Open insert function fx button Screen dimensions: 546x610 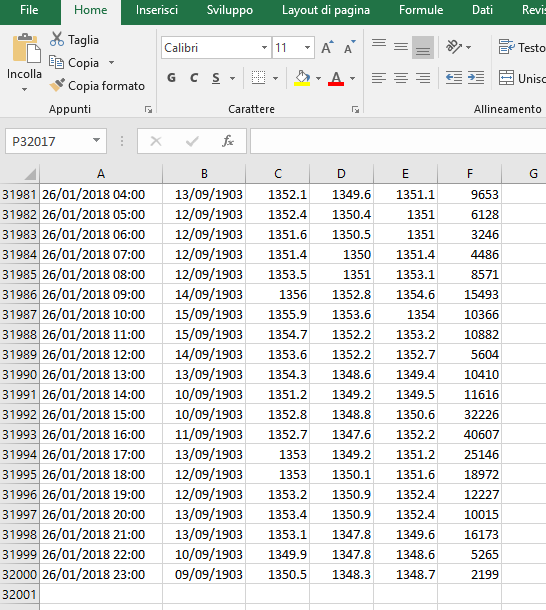point(228,141)
